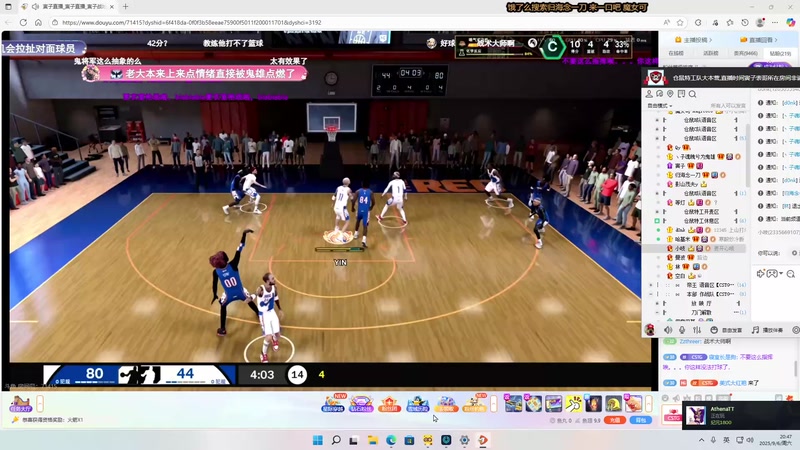The width and height of the screenshot is (800, 450).
Task: Expand the arrow beside 任务大厅
Action: click(x=40, y=404)
